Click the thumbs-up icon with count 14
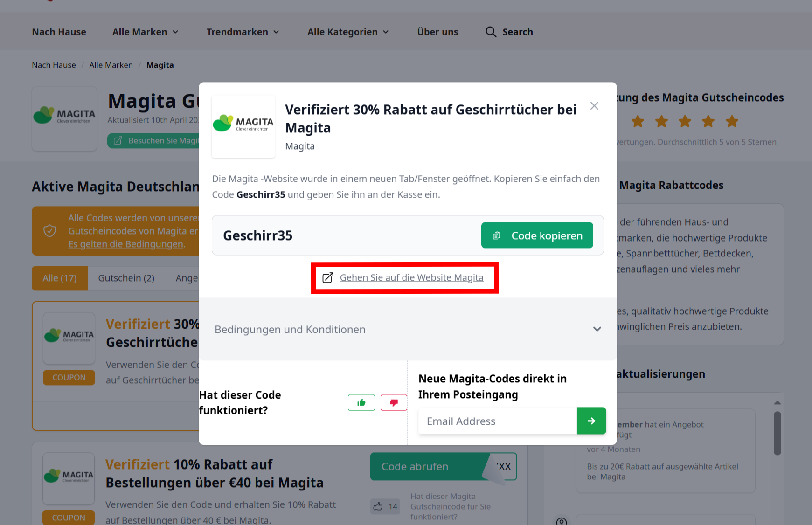The height and width of the screenshot is (525, 812). [378, 506]
